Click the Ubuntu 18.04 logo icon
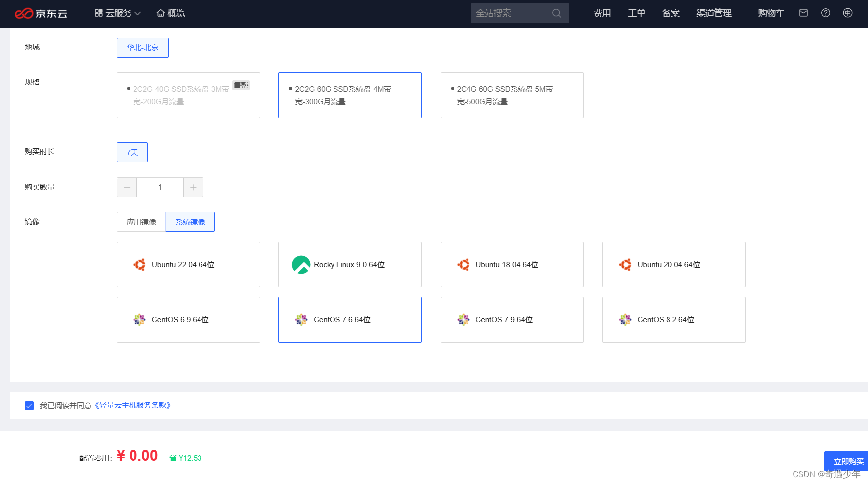 click(463, 265)
